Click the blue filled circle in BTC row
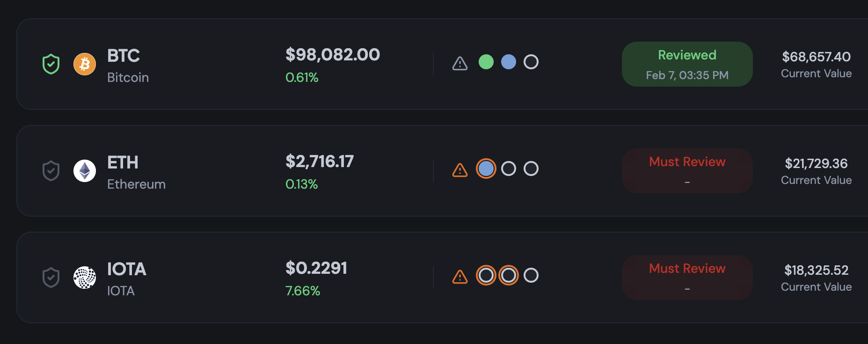This screenshot has width=868, height=344. (509, 62)
